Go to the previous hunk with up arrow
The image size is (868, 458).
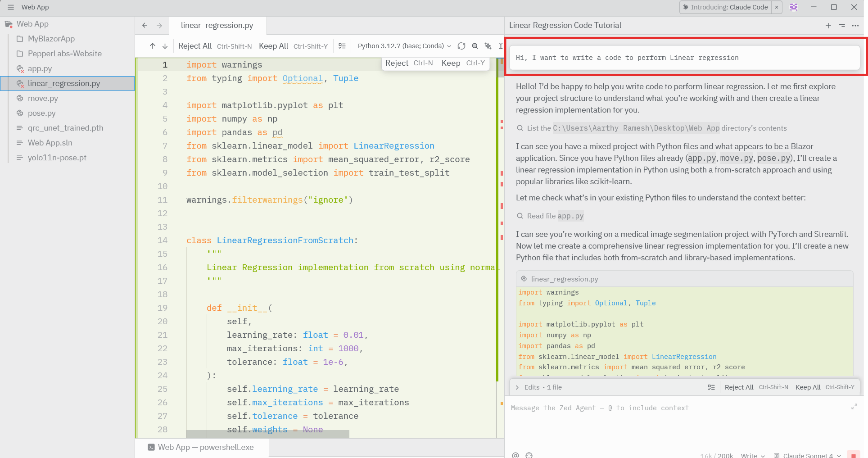point(153,46)
